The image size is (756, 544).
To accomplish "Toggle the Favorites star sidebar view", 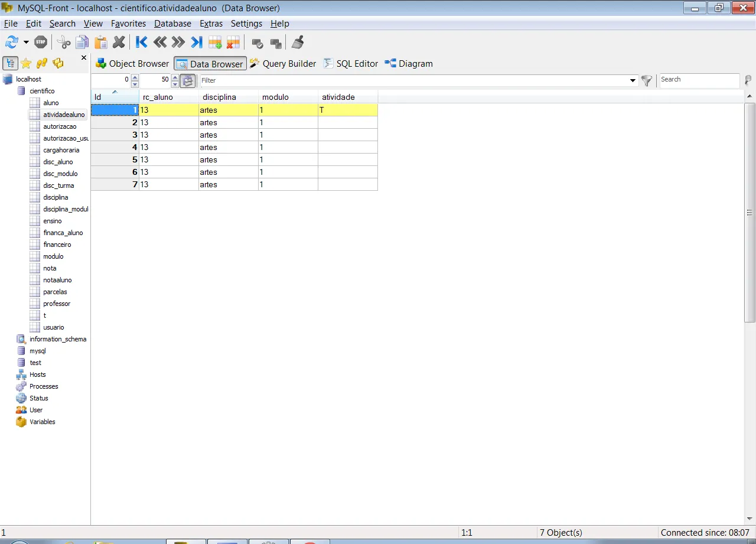I will 26,63.
